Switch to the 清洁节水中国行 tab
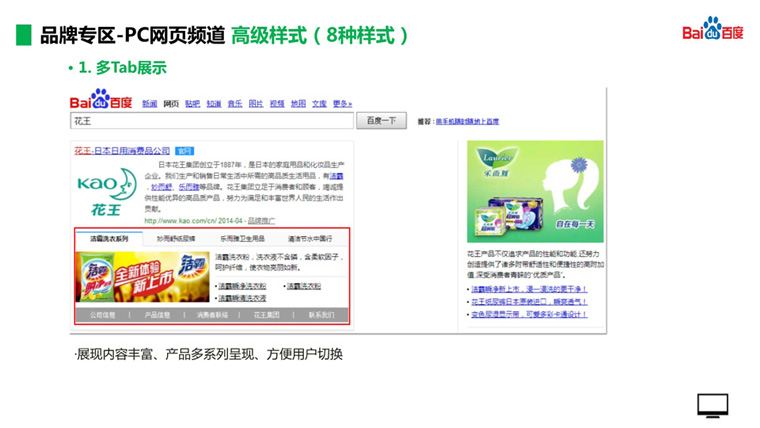The height and width of the screenshot is (428, 760). pyautogui.click(x=310, y=238)
